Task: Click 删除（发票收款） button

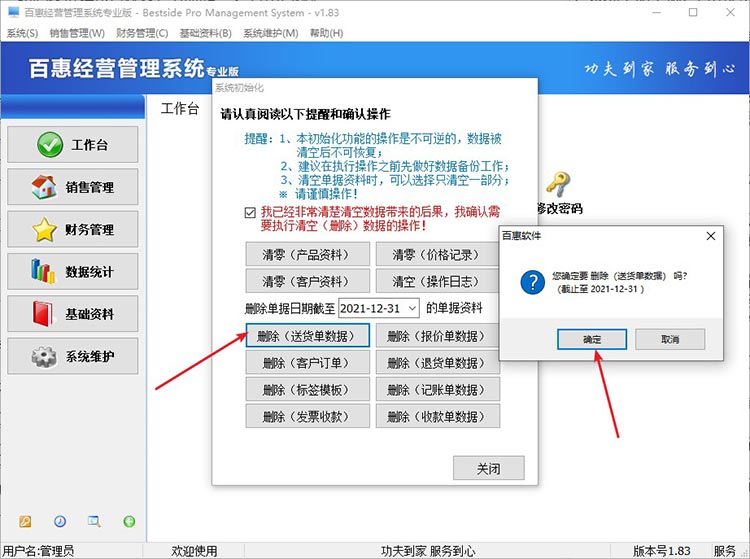Action: coord(308,416)
